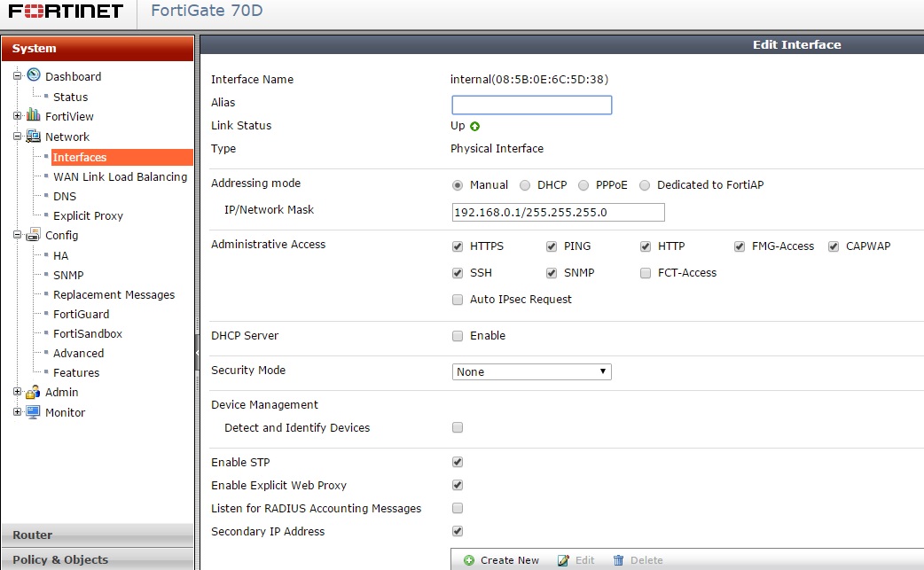The height and width of the screenshot is (570, 924).
Task: Click the IP/Network Mask field
Action: click(x=558, y=212)
